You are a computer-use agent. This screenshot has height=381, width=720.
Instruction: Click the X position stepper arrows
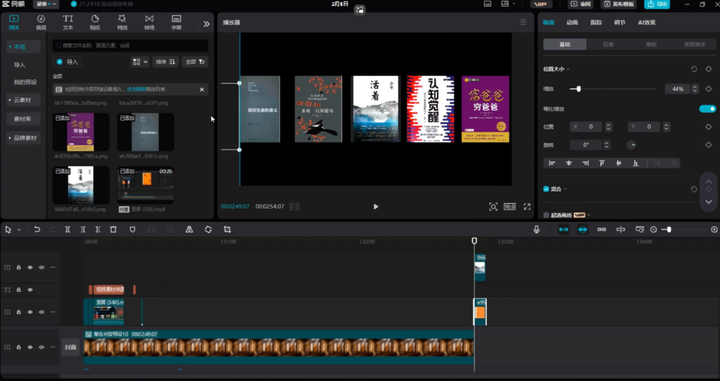(x=608, y=127)
